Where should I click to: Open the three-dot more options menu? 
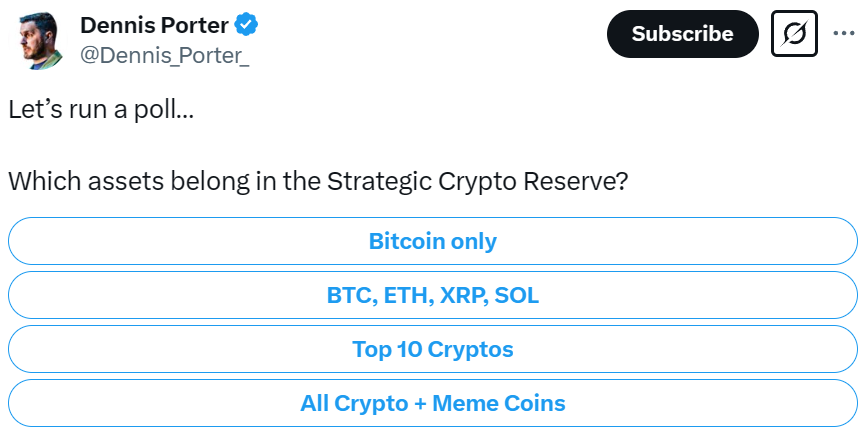coord(844,33)
